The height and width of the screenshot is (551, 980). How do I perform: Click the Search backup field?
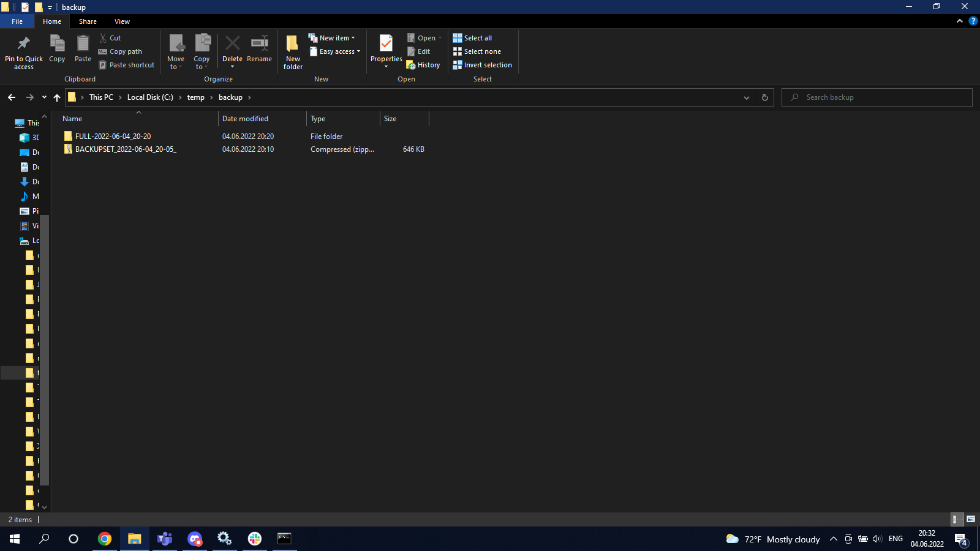pyautogui.click(x=877, y=97)
